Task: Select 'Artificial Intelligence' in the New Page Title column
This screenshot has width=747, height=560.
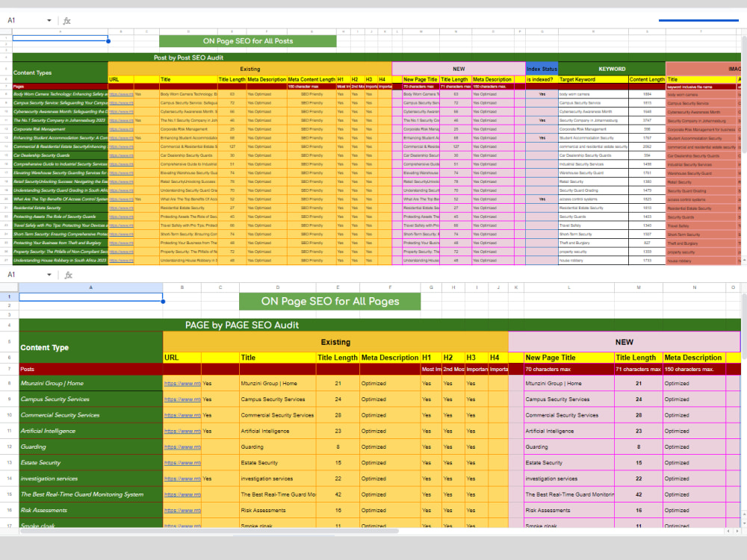Action: pyautogui.click(x=568, y=431)
